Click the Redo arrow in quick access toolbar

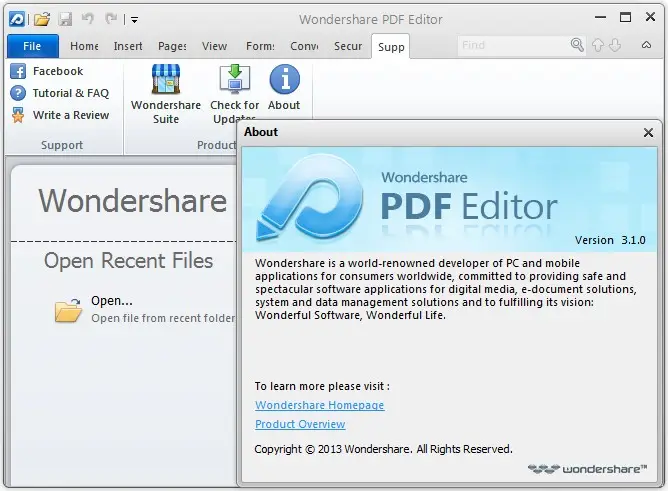pos(111,18)
